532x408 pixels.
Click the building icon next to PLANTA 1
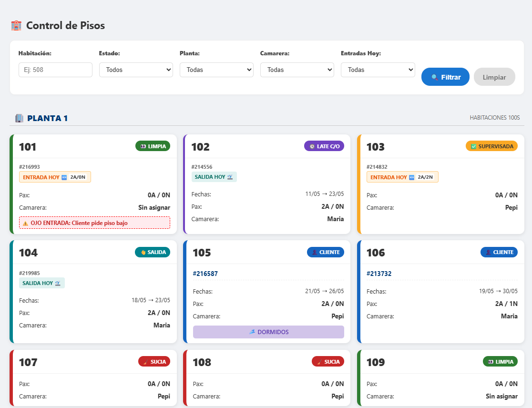(x=19, y=118)
